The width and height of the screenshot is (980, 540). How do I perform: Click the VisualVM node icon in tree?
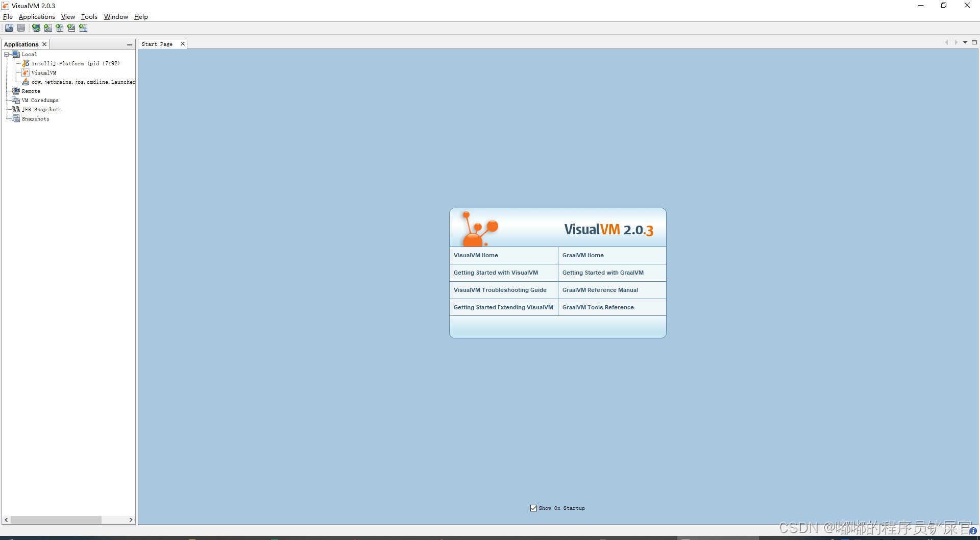[x=26, y=72]
